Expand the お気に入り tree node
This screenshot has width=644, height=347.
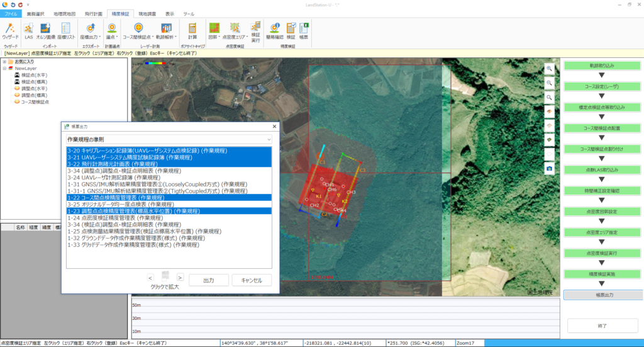click(x=4, y=62)
